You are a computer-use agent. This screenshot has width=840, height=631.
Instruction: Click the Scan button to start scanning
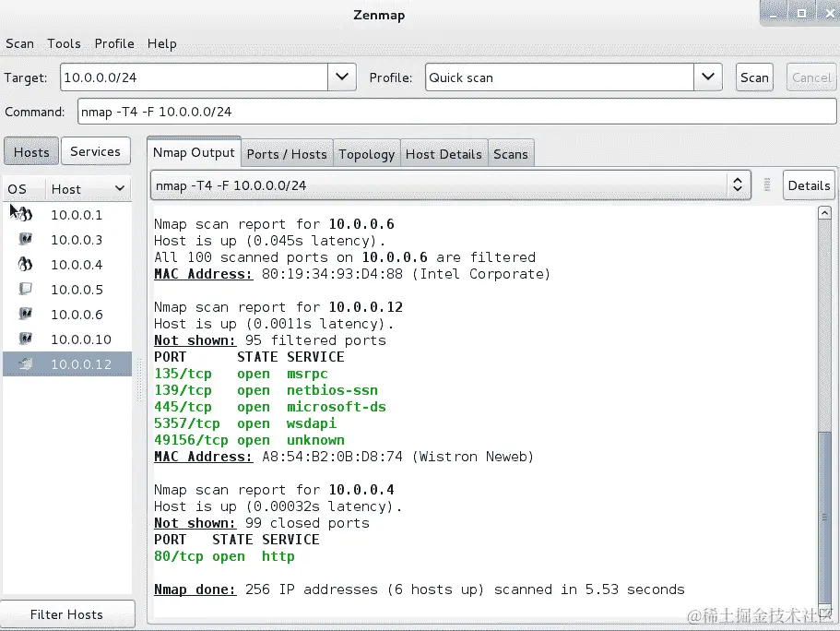click(x=754, y=77)
